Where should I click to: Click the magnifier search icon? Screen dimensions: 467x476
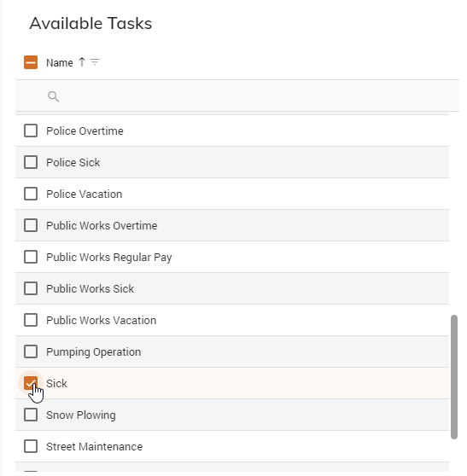pos(54,96)
